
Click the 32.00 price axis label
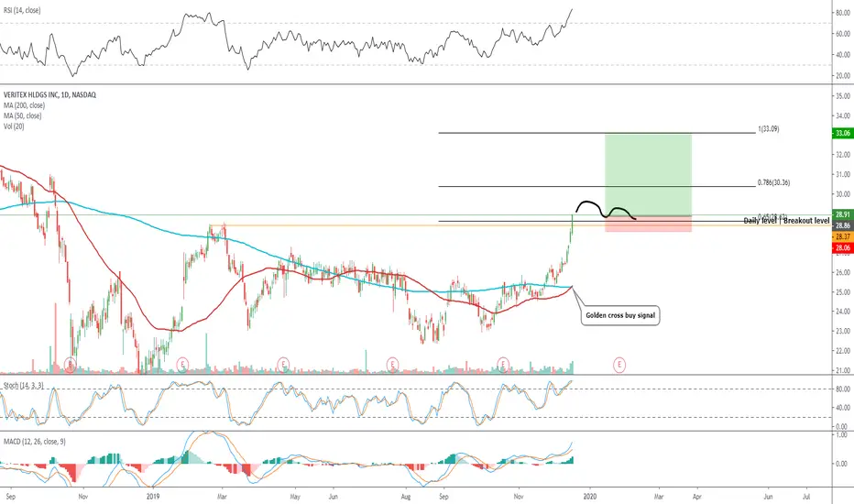click(843, 155)
